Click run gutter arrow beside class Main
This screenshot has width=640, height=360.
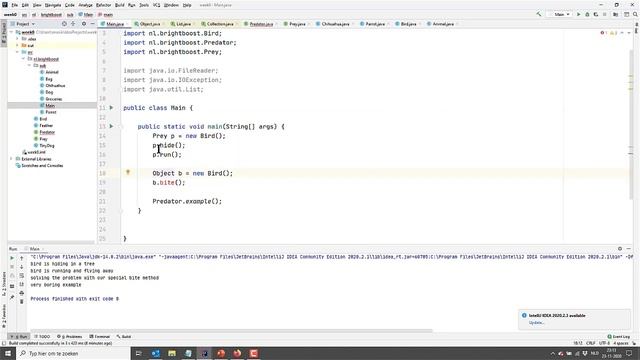[111, 108]
